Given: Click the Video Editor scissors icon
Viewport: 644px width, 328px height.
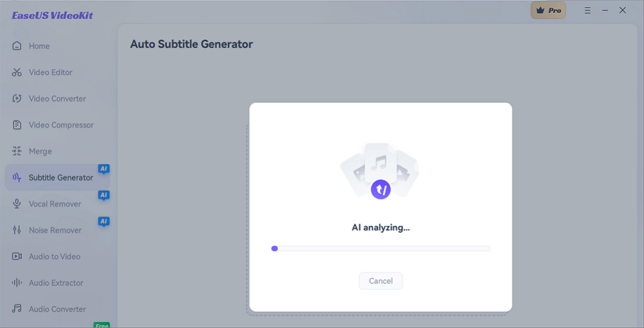Looking at the screenshot, I should pos(17,72).
